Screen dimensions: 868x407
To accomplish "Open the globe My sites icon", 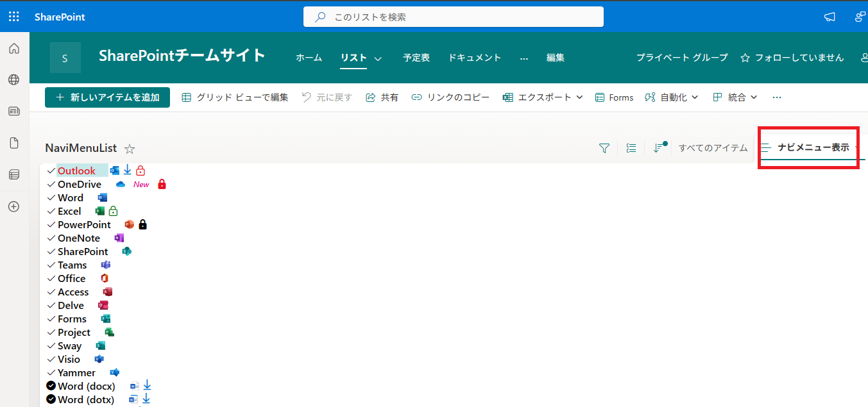I will [14, 80].
